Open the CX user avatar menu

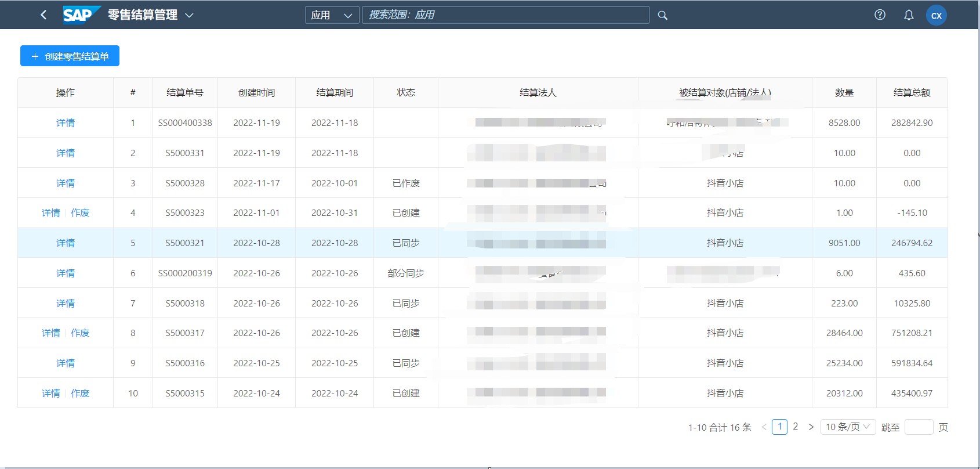(937, 16)
